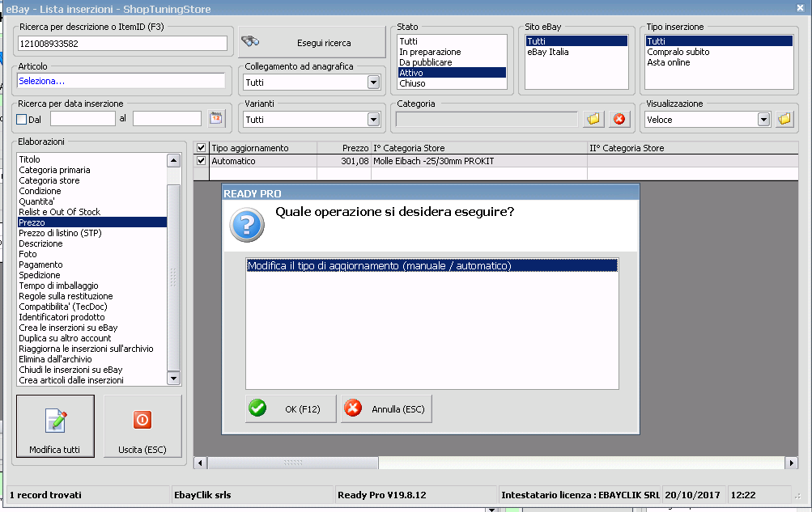Select Modifica il tipo di aggiornamento option

432,265
